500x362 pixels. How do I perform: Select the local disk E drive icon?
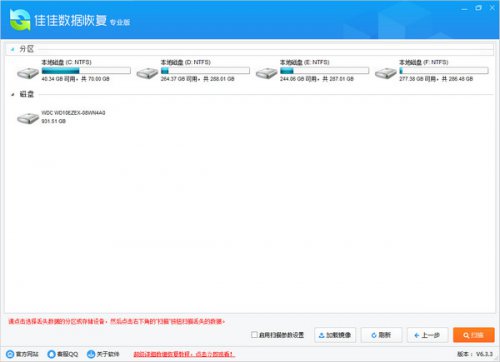(x=267, y=73)
